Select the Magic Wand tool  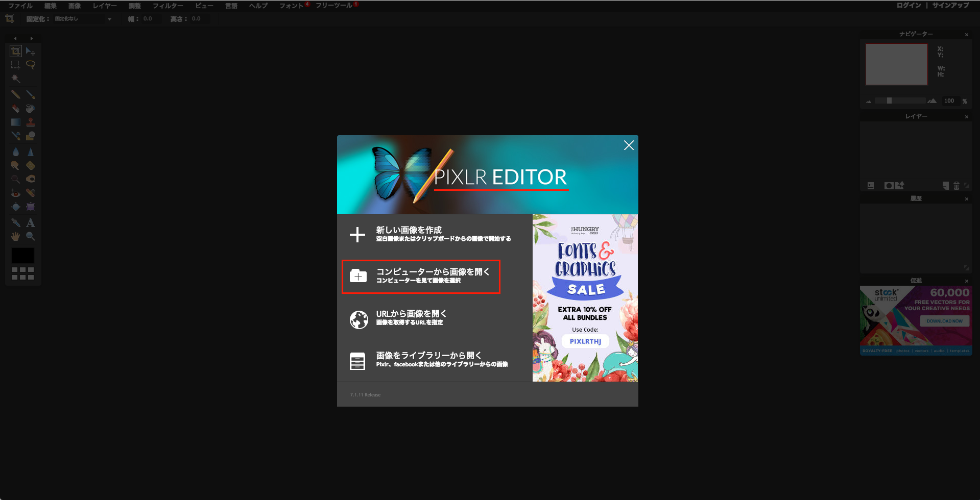(x=16, y=79)
